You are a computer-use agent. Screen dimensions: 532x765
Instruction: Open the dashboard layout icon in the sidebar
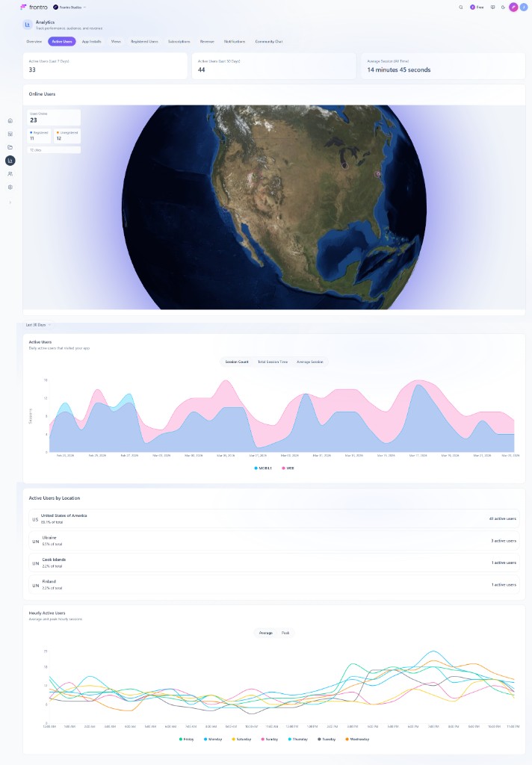(10, 134)
